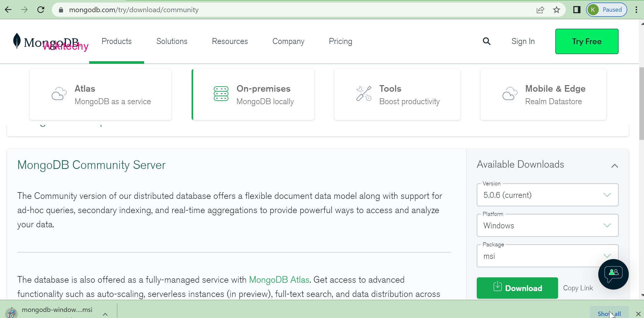644x318 pixels.
Task: Collapse the Available Downloads section
Action: (x=614, y=166)
